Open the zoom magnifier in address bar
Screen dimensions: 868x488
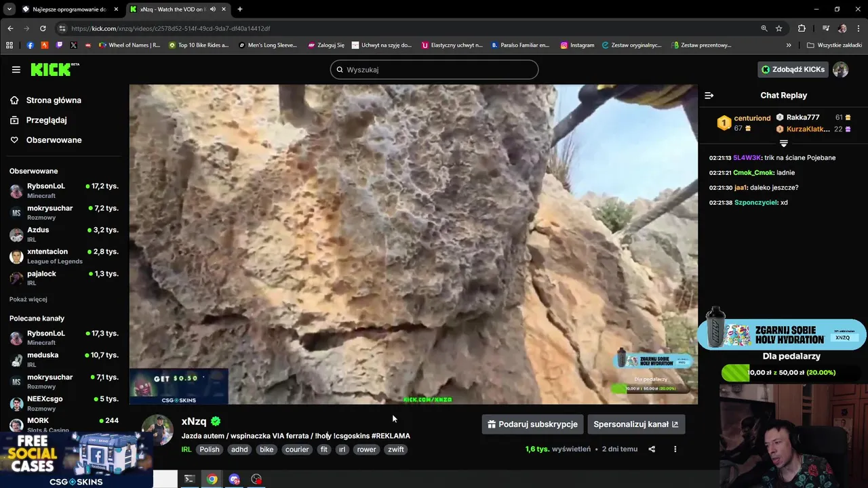click(x=764, y=28)
